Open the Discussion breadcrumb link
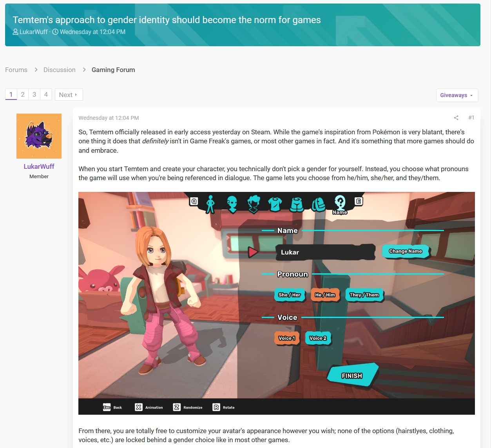The width and height of the screenshot is (491, 448). pyautogui.click(x=60, y=70)
